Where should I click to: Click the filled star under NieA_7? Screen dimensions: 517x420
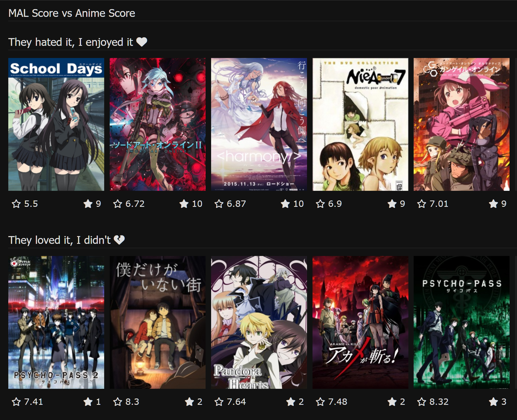coord(392,204)
